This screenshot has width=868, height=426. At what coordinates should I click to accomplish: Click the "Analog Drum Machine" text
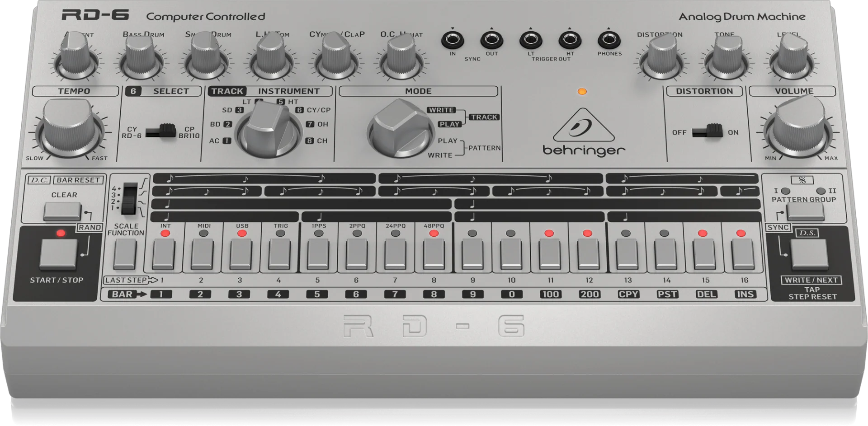pos(742,17)
